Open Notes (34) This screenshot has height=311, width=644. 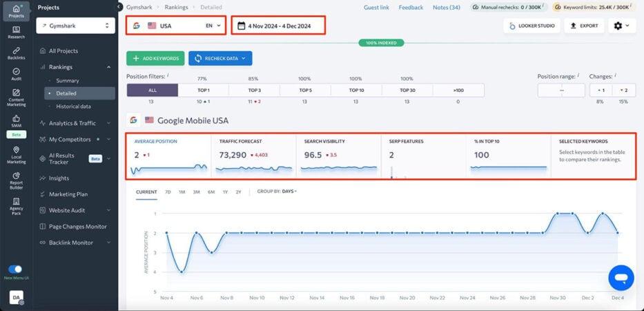point(447,8)
